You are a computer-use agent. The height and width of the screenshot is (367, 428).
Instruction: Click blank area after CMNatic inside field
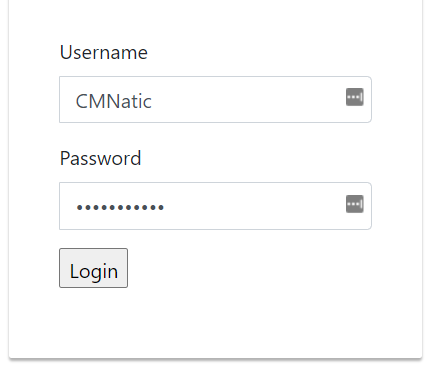(x=247, y=100)
